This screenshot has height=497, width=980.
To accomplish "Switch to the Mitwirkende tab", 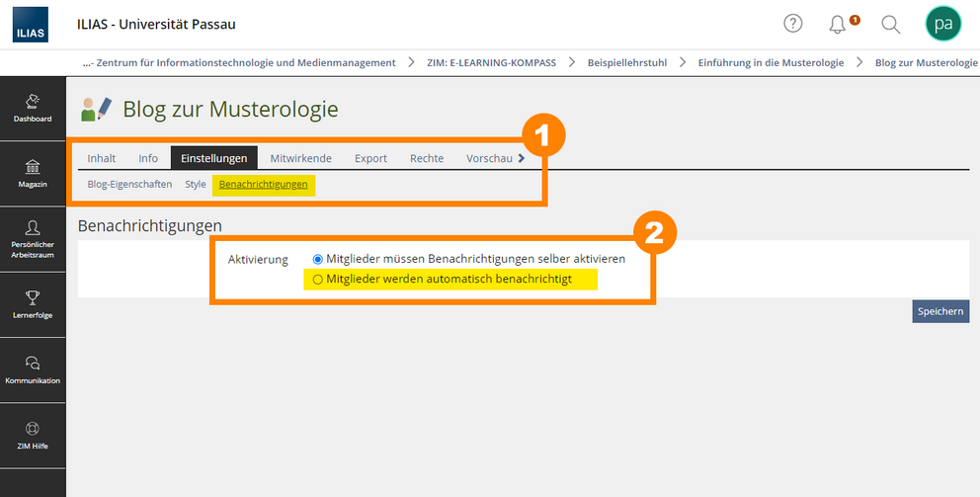I will coord(300,158).
